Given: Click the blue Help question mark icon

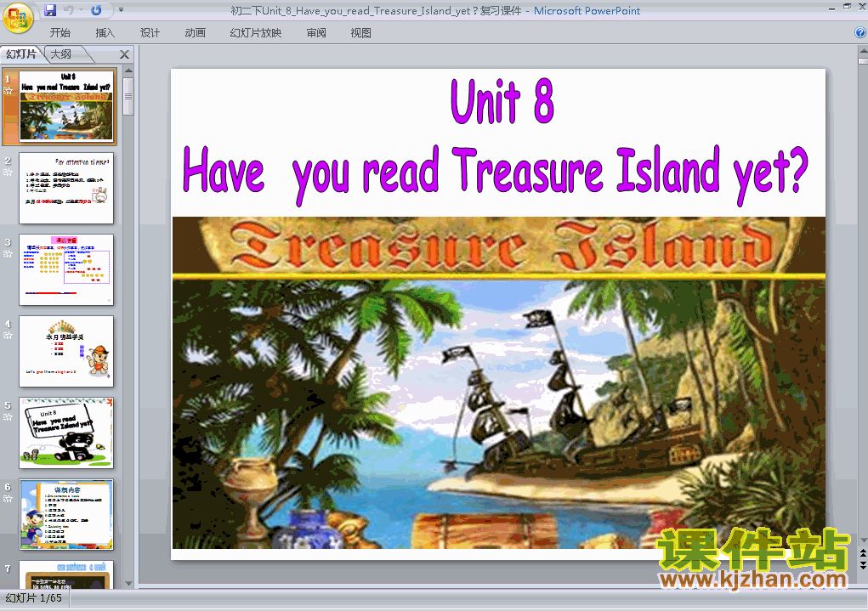Looking at the screenshot, I should point(860,32).
